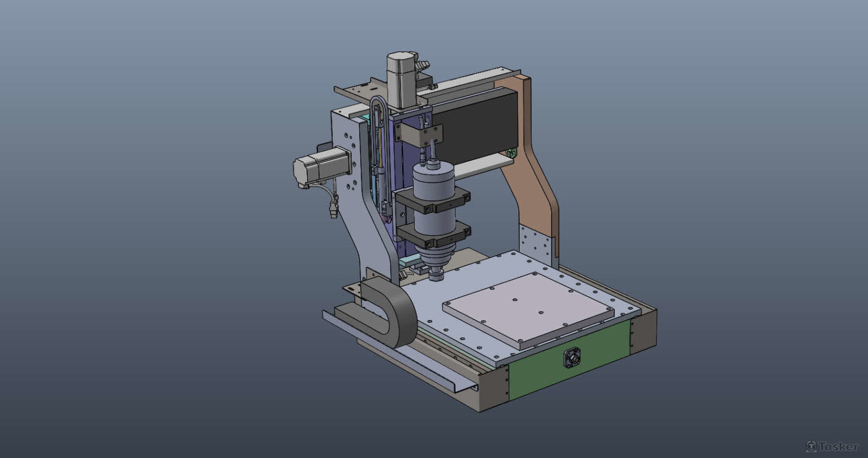Viewport: 868px width, 458px height.
Task: Click the Tasker logo icon
Action: coord(811,446)
